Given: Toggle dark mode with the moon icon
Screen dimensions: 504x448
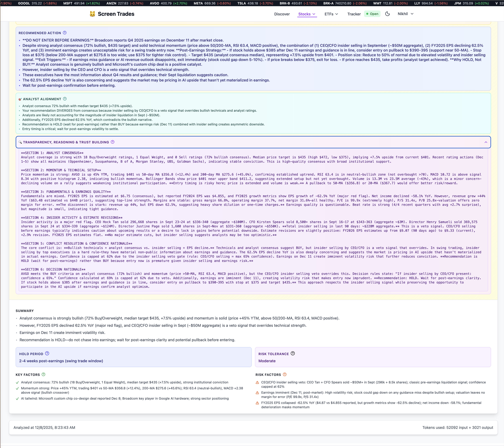Looking at the screenshot, I should [387, 14].
